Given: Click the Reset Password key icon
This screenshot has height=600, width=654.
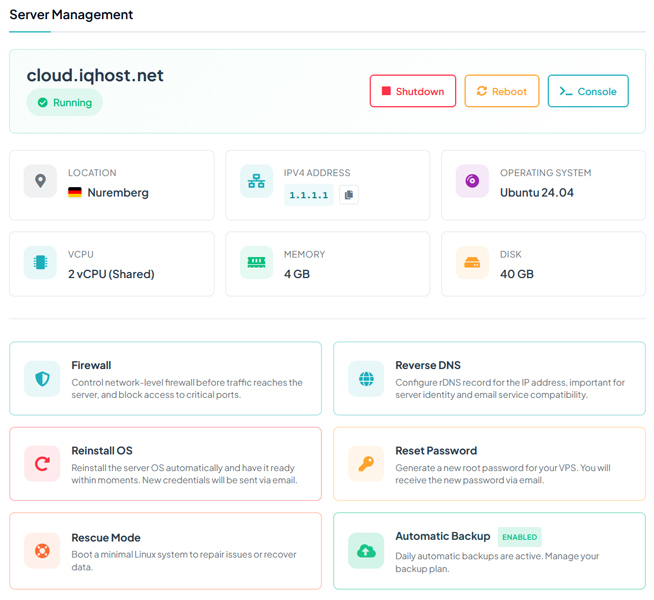Looking at the screenshot, I should [365, 464].
